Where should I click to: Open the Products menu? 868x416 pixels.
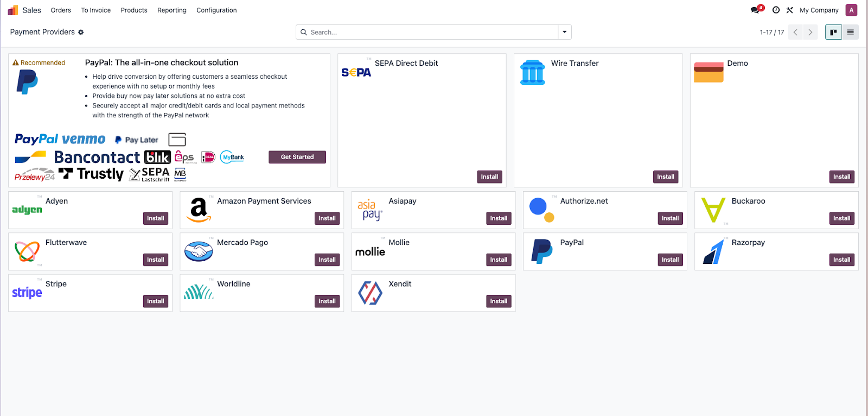(134, 10)
